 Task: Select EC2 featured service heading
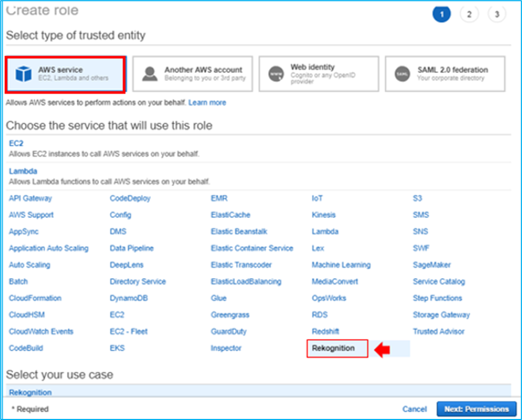pyautogui.click(x=16, y=143)
